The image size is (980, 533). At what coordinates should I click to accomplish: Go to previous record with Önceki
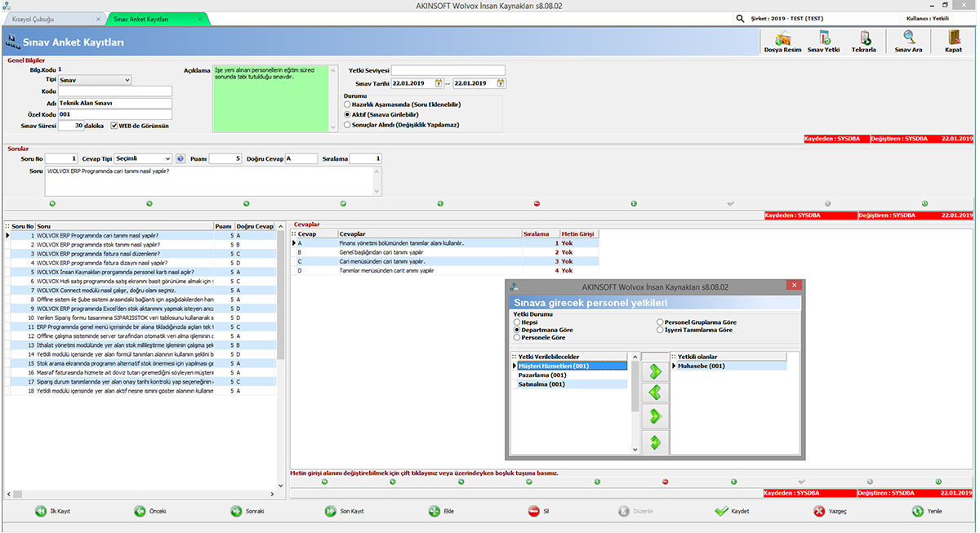(150, 511)
